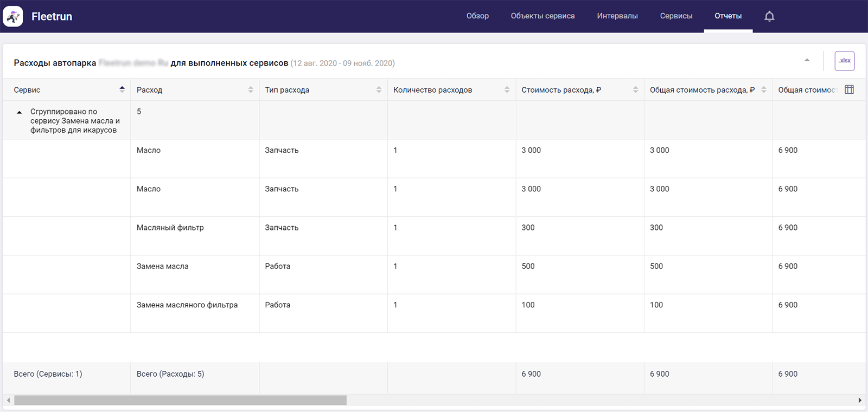Sort by the Расход column arrows
The height and width of the screenshot is (412, 868).
pos(251,89)
